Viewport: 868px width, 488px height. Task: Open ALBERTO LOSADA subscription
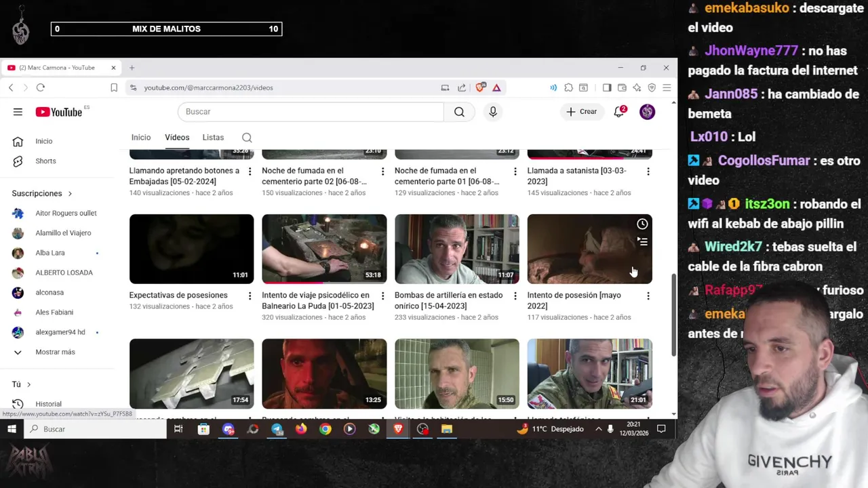pyautogui.click(x=62, y=272)
